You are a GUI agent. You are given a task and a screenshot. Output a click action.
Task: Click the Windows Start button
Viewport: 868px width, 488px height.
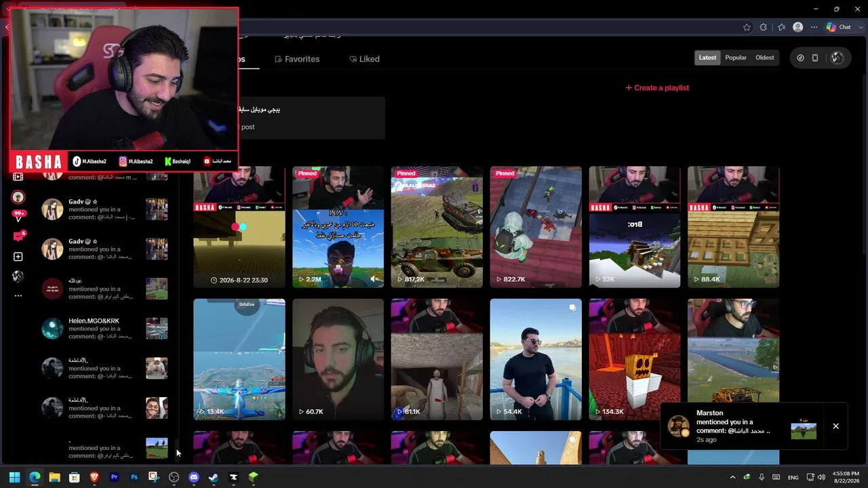(x=14, y=477)
